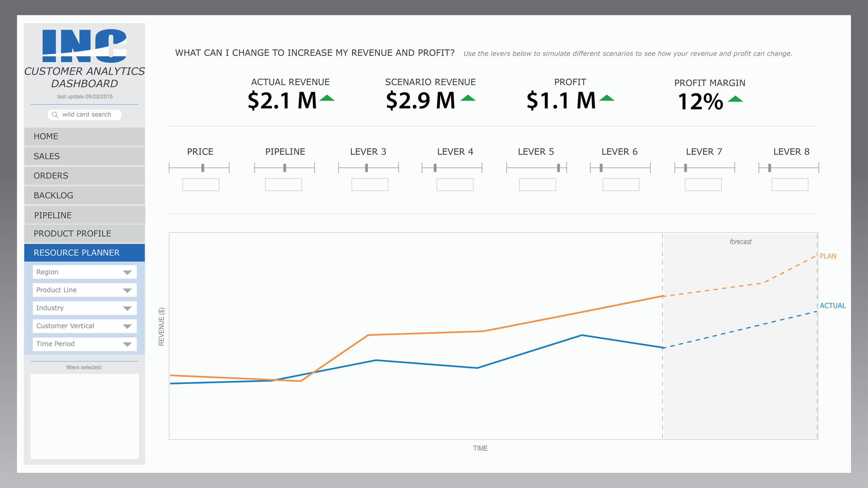Viewport: 868px width, 488px height.
Task: Click green up arrow beside Profit $1.1 M
Action: [607, 98]
